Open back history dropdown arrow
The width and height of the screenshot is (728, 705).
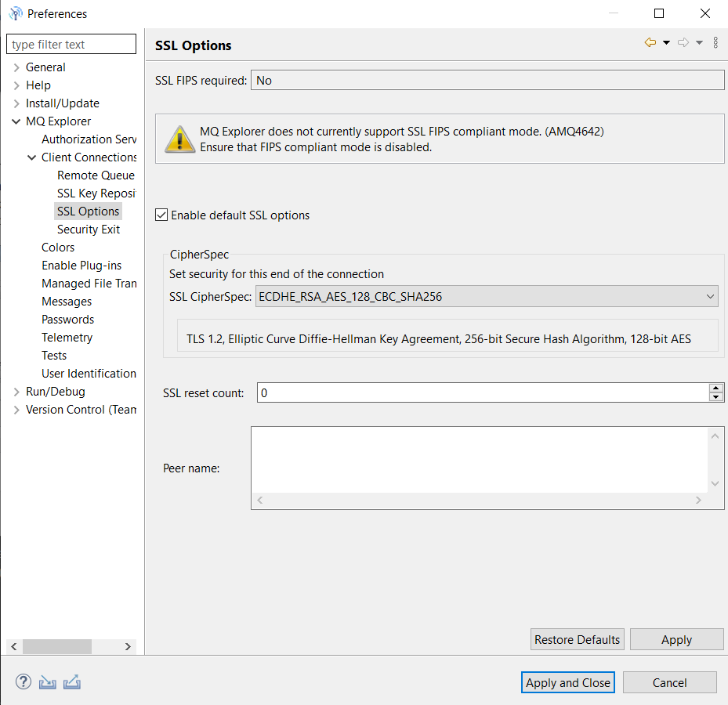pyautogui.click(x=666, y=43)
